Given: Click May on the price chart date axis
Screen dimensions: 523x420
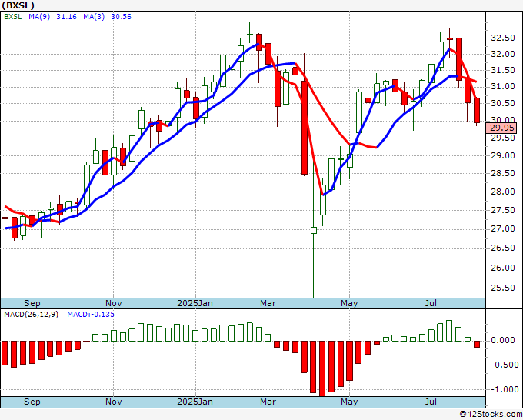Looking at the screenshot, I should (349, 303).
